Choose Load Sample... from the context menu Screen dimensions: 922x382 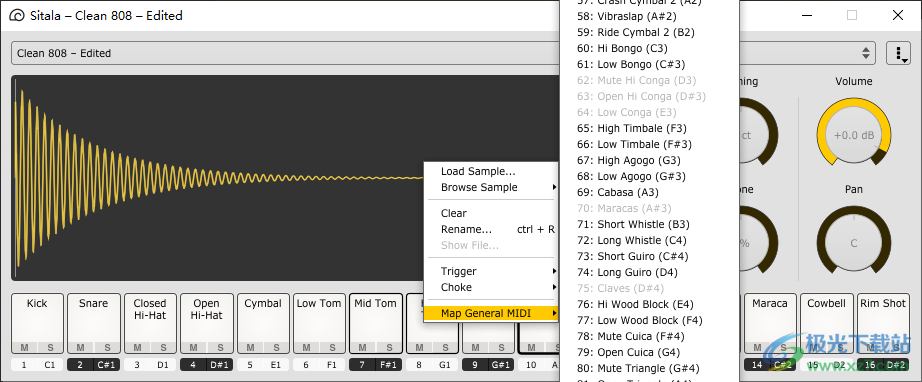tap(491, 172)
